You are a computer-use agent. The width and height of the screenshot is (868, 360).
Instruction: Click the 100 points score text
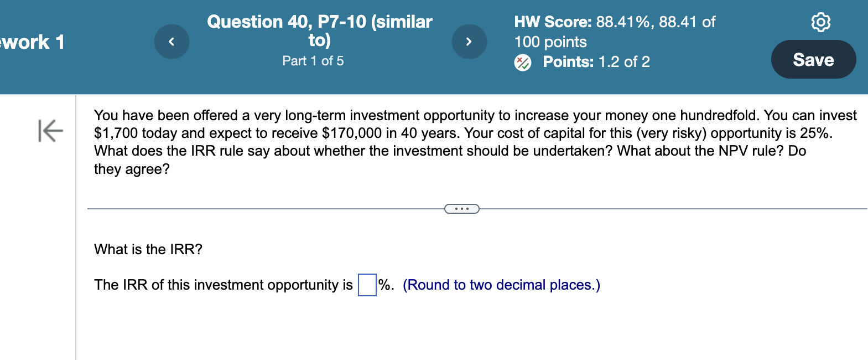click(x=550, y=42)
